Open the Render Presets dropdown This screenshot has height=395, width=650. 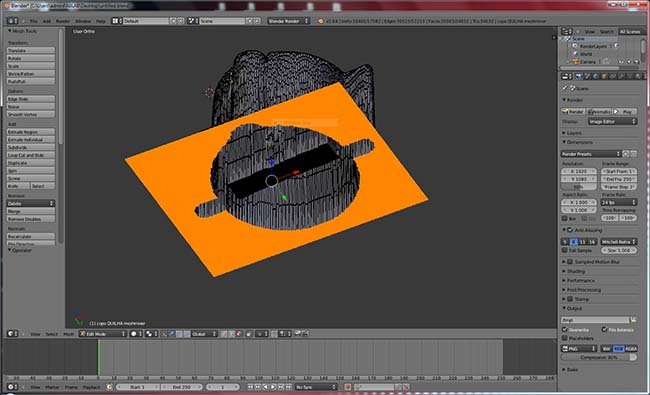(x=591, y=154)
